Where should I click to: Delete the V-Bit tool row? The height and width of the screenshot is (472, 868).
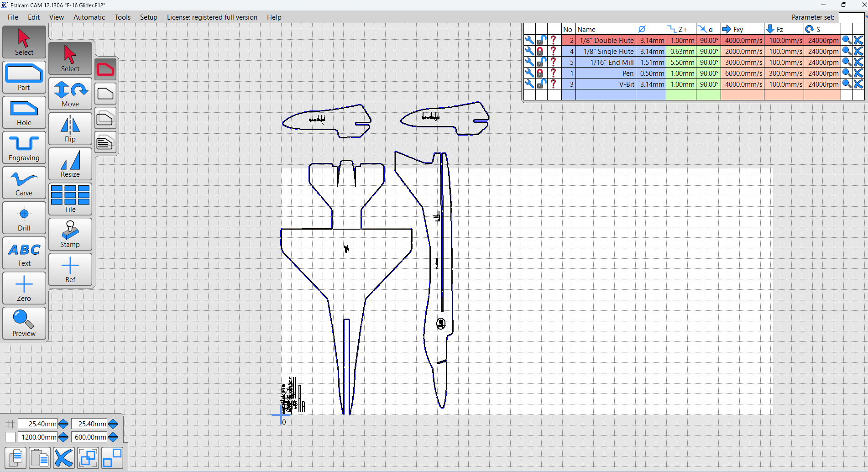(858, 84)
